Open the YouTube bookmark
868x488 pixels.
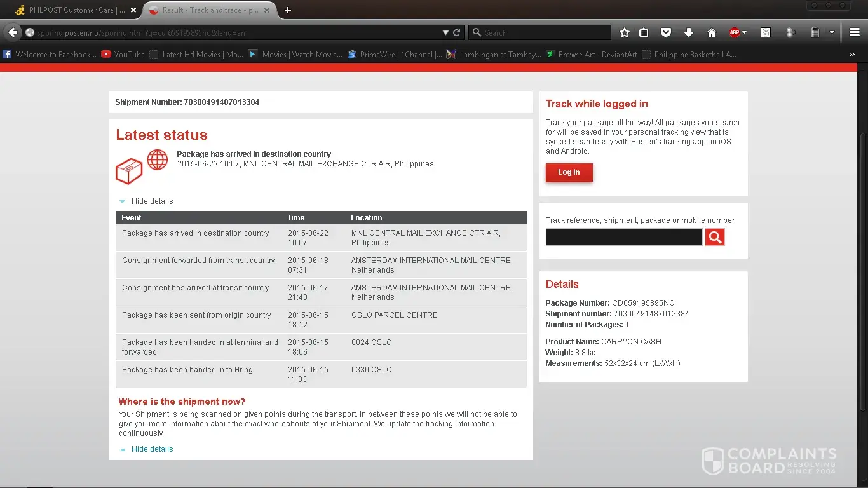pos(123,55)
